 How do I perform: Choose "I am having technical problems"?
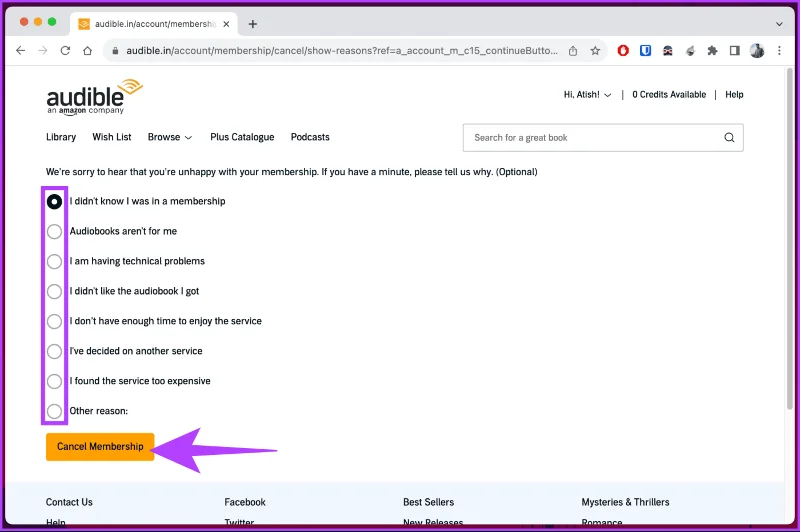pos(54,261)
